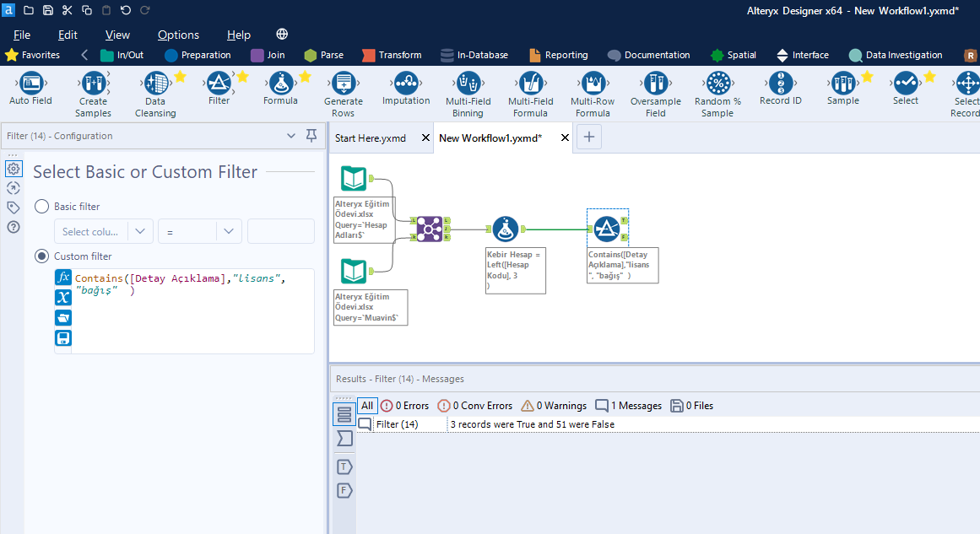Image resolution: width=980 pixels, height=534 pixels.
Task: Select the Basic filter radio button
Action: pos(41,207)
